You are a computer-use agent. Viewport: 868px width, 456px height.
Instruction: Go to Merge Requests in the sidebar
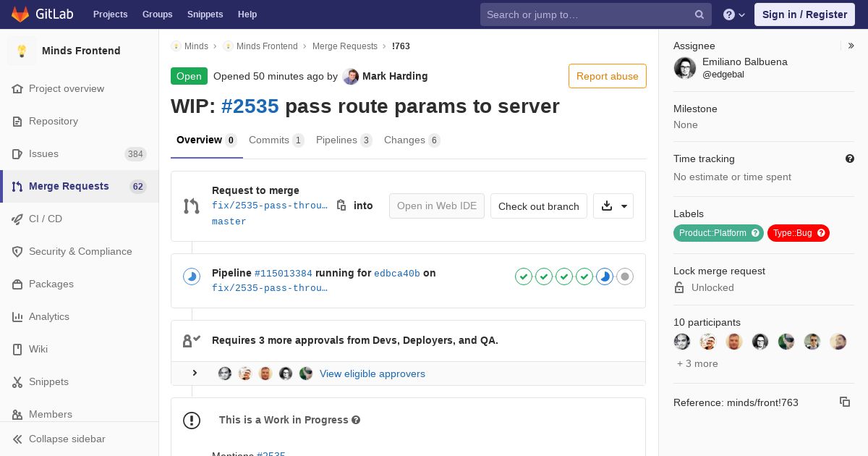[x=80, y=186]
